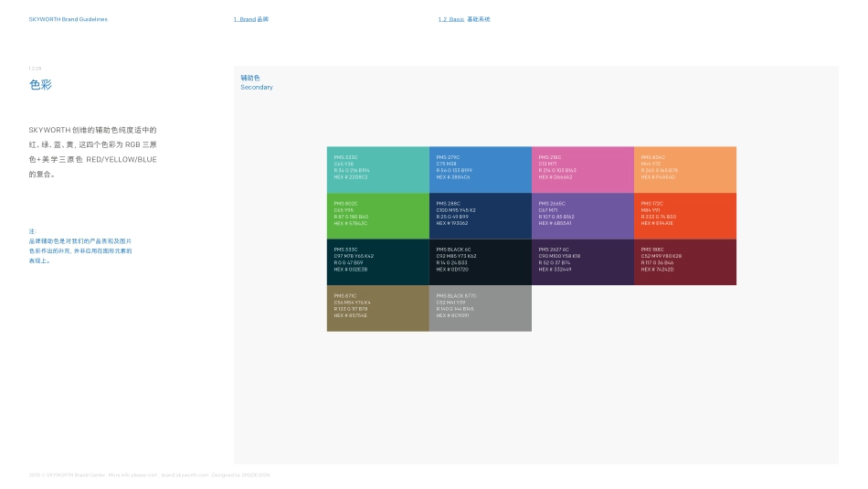Pick the dark purple PMS 2627 swatch
Viewport: 868px width, 489px height.
(x=582, y=261)
